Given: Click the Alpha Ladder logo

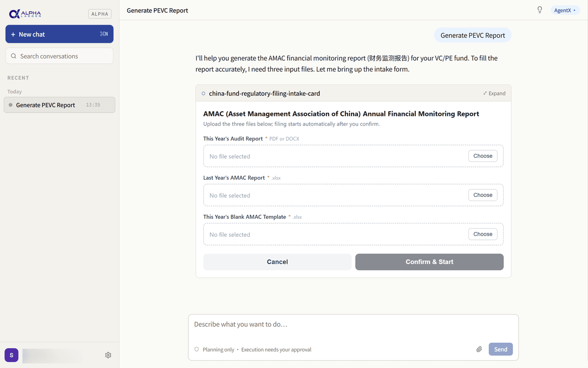Looking at the screenshot, I should [25, 14].
